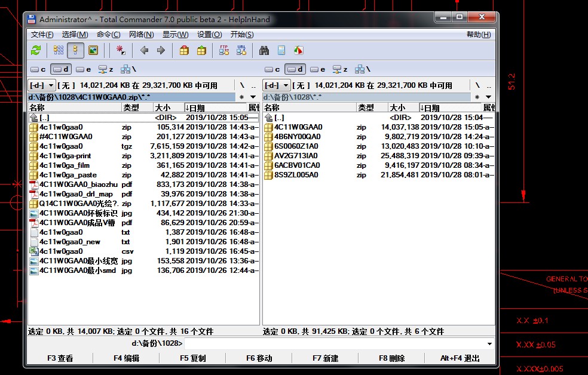The height and width of the screenshot is (375, 588).
Task: Click parent directory [..] in right panel
Action: point(379,118)
